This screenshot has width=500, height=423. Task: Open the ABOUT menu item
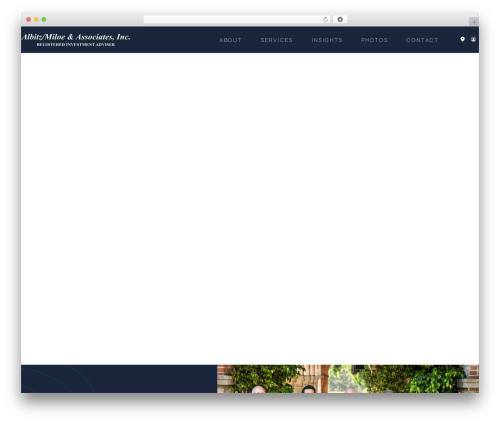coord(230,40)
